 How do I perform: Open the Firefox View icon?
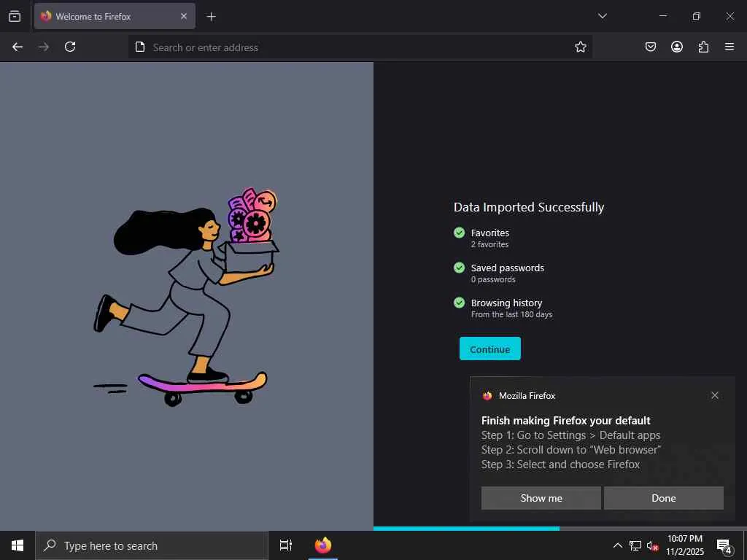pyautogui.click(x=15, y=16)
